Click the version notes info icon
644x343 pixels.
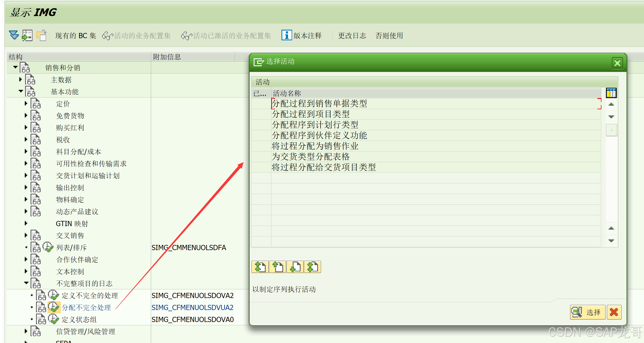(x=286, y=35)
